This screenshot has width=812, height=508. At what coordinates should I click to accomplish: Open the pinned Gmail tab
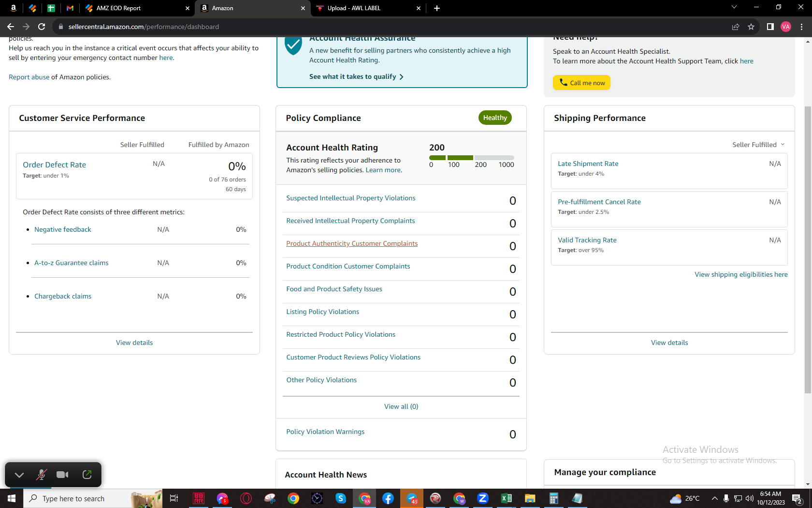click(x=70, y=8)
